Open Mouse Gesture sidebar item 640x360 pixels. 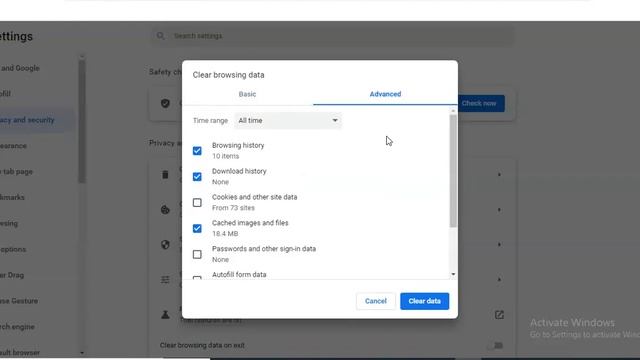19,301
